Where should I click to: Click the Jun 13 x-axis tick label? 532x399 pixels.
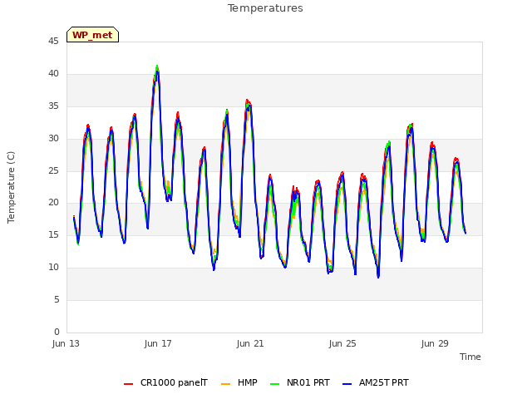coord(66,343)
